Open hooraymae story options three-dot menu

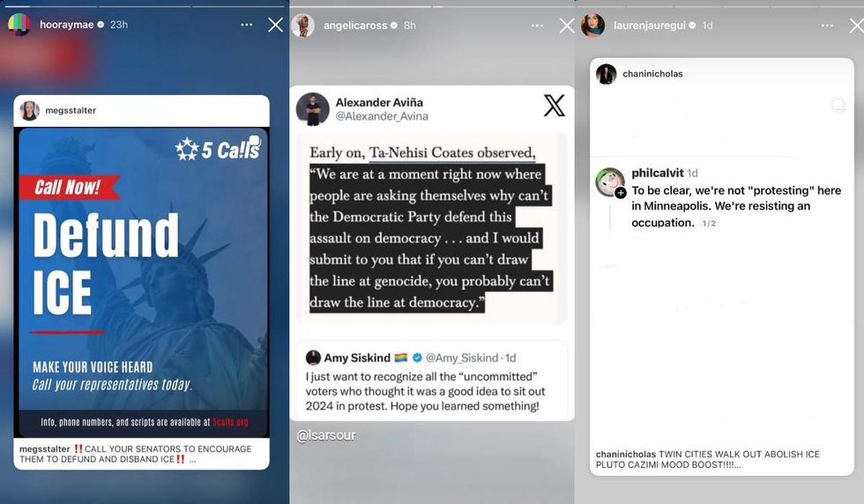pos(246,25)
